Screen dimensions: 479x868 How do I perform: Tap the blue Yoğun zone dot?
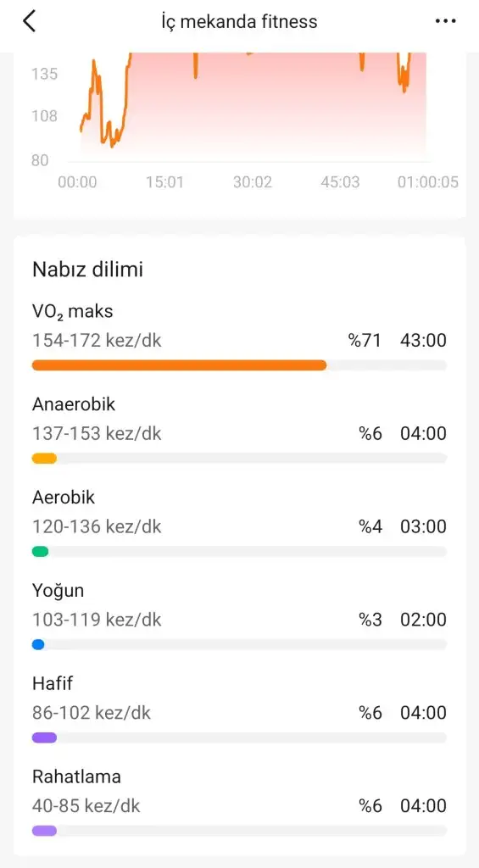click(x=38, y=644)
